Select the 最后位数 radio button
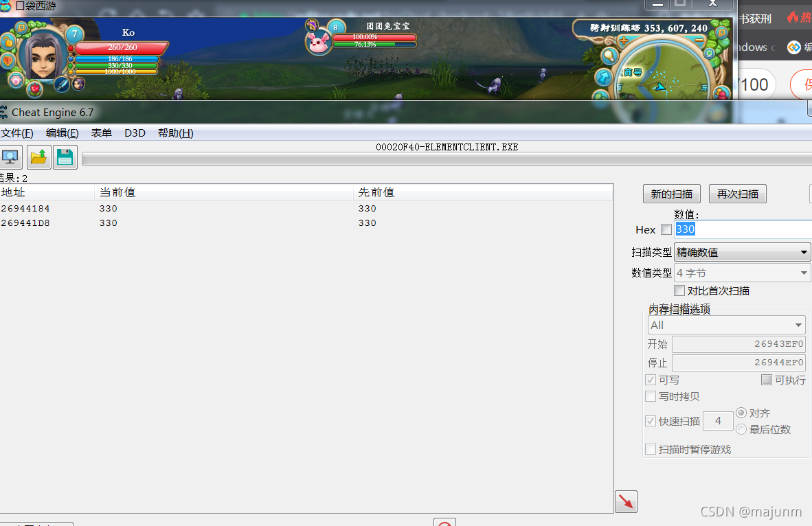Image resolution: width=812 pixels, height=526 pixels. pyautogui.click(x=741, y=429)
